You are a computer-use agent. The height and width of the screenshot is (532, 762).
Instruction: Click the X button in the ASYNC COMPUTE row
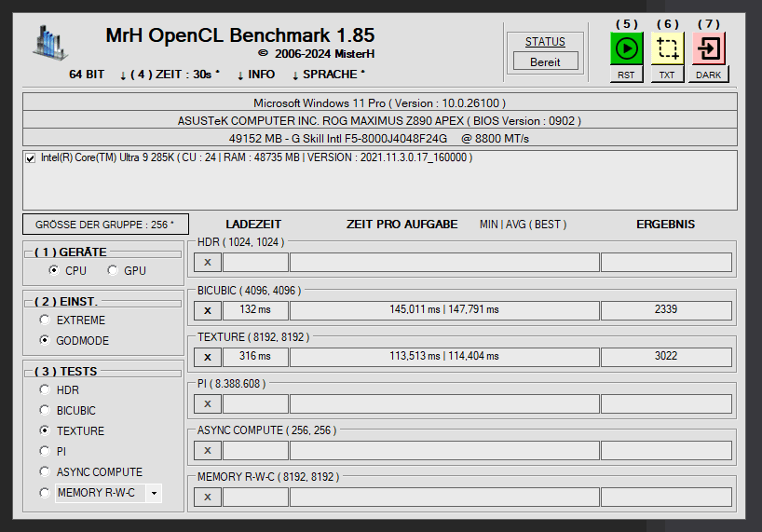208,450
